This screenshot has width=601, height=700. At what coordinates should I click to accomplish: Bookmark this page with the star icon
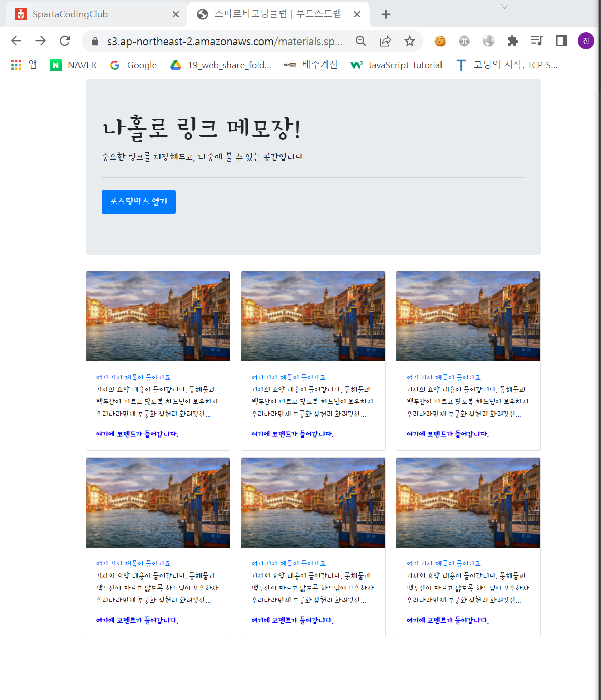(410, 41)
